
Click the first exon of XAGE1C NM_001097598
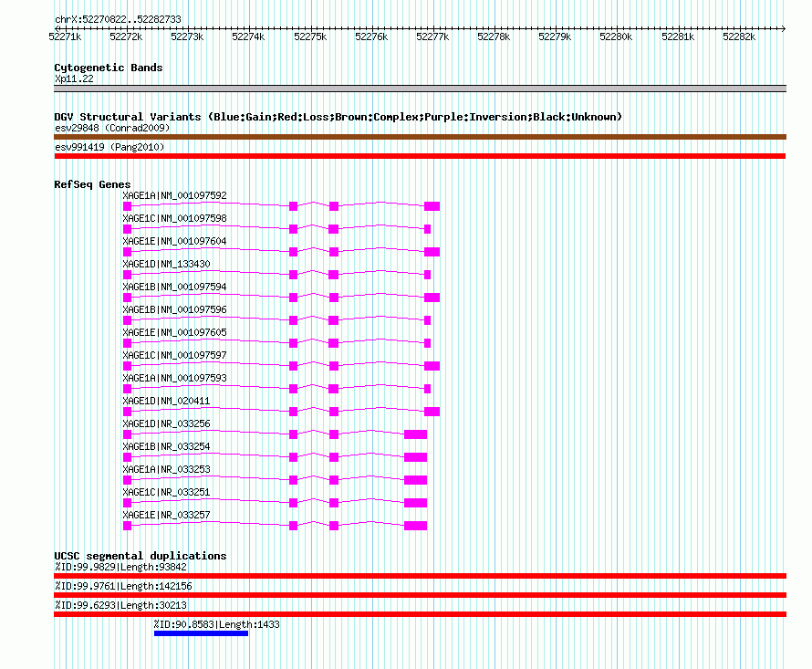[128, 229]
